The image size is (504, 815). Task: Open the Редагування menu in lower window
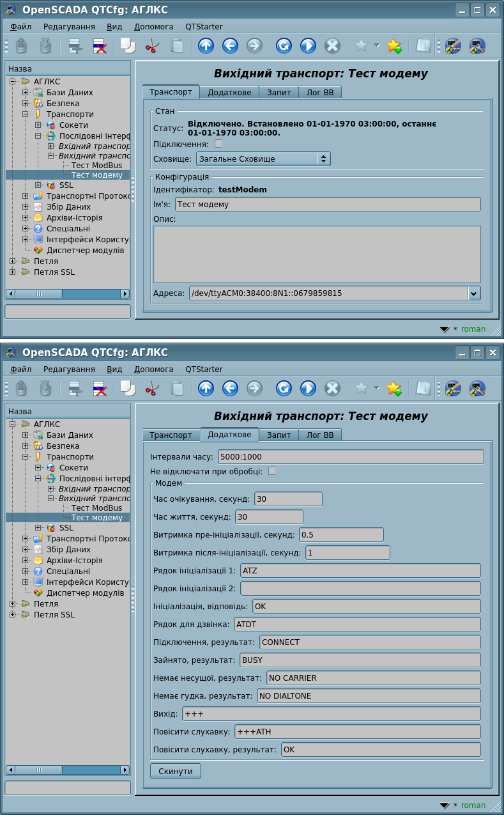[x=69, y=369]
